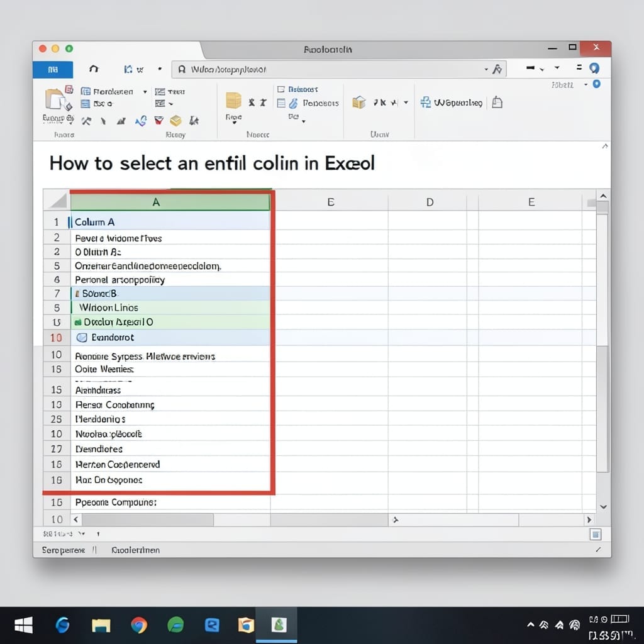Select the Seroperrex tab at bottom
The height and width of the screenshot is (644, 644).
click(64, 550)
